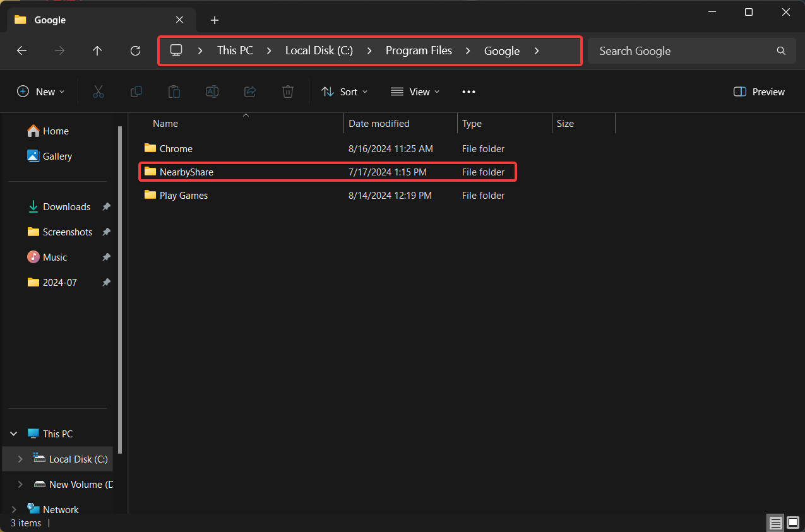
Task: Click the search magnifier icon
Action: point(781,51)
